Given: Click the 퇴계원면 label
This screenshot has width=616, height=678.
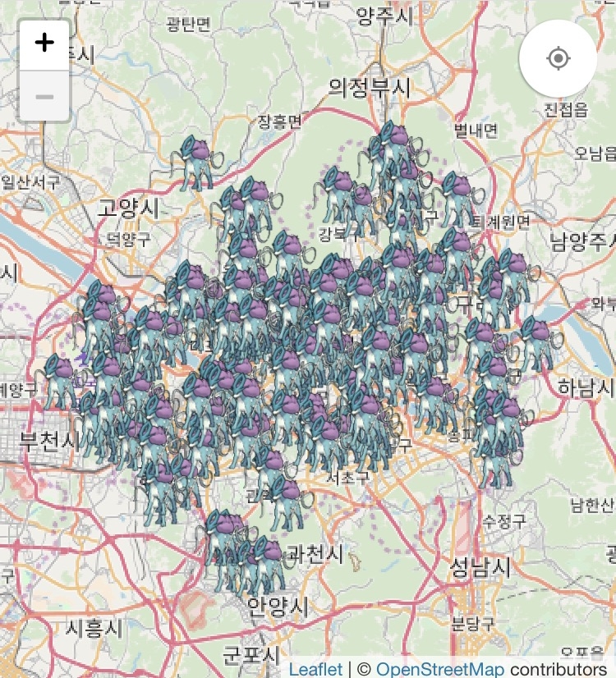Looking at the screenshot, I should pyautogui.click(x=499, y=222).
